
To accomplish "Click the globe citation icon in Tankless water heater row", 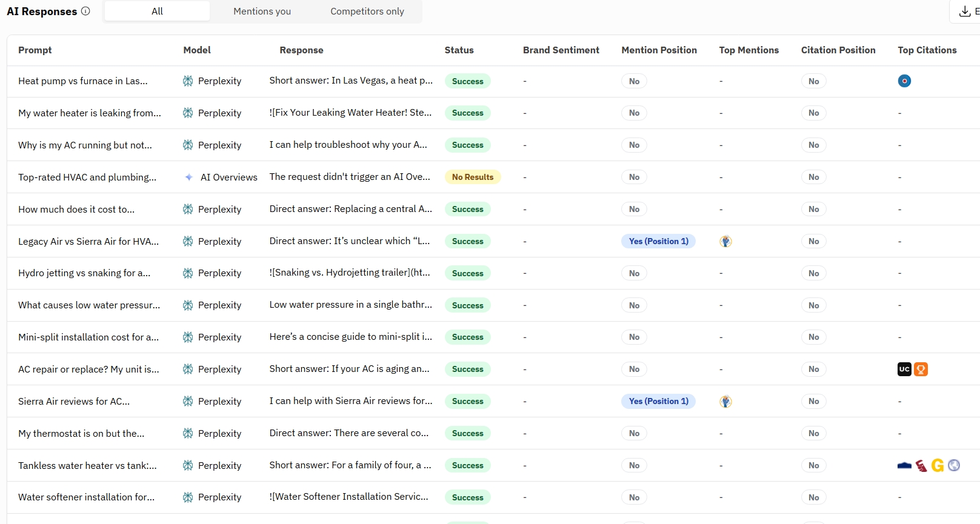I will [x=954, y=465].
